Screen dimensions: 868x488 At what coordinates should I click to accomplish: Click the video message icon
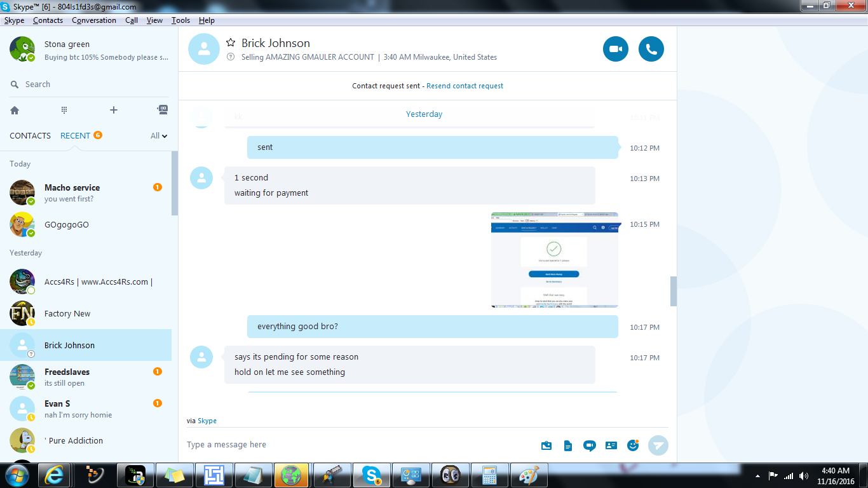590,445
